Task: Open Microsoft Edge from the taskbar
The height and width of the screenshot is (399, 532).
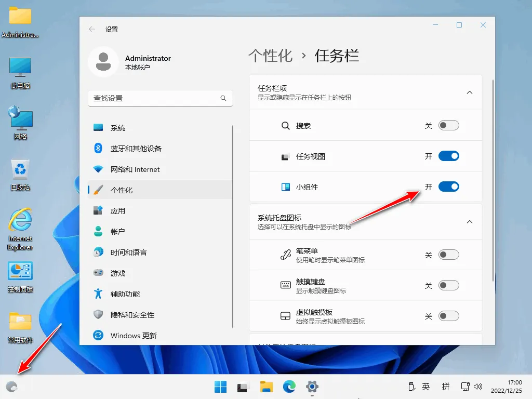Action: tap(289, 387)
